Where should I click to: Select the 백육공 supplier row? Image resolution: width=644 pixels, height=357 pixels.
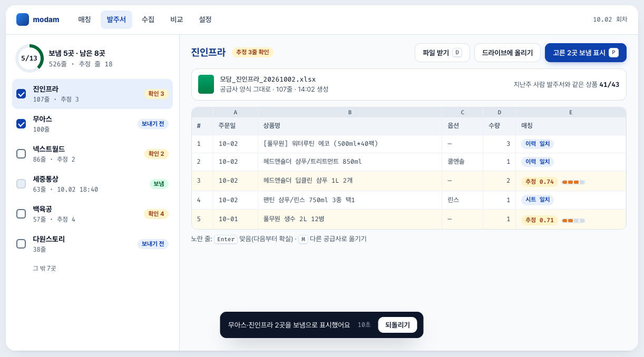(x=92, y=214)
